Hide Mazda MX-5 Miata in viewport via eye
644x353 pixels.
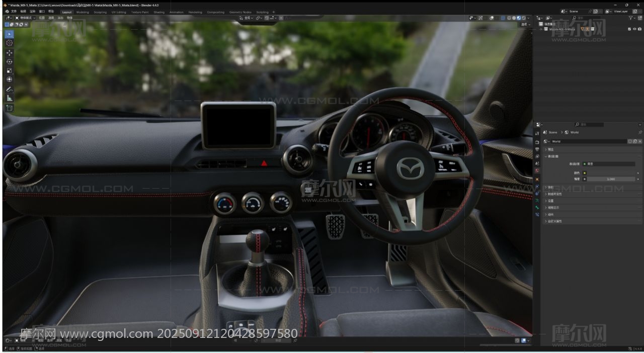[634, 29]
